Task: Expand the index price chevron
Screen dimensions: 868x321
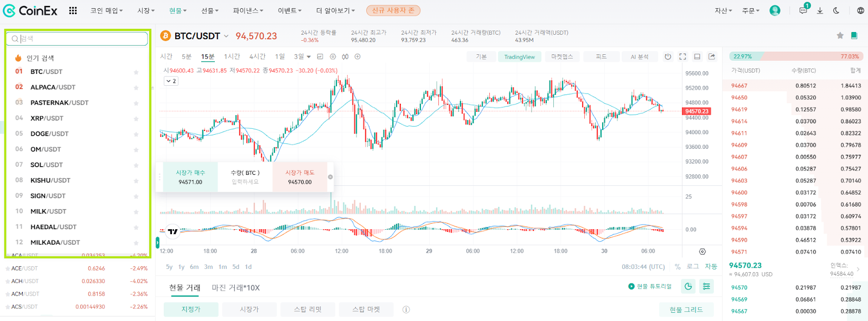Action: [x=858, y=269]
